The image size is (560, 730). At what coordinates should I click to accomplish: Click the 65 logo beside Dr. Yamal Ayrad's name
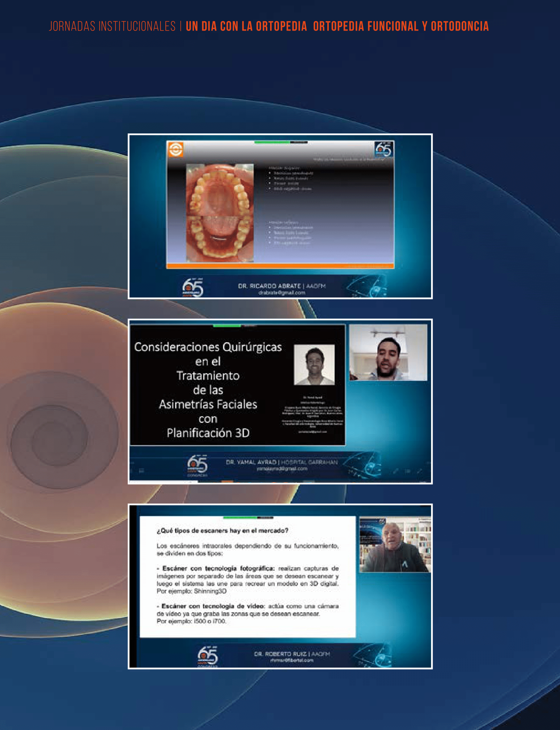(197, 466)
